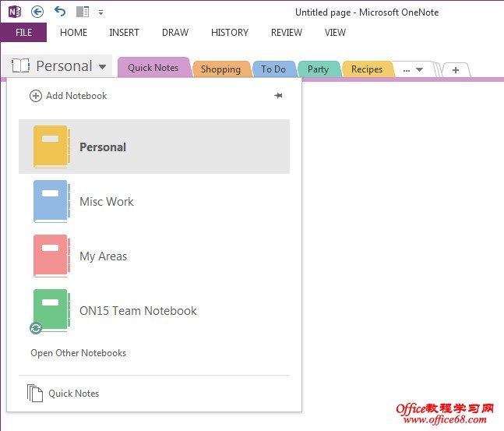Switch to the HISTORY ribbon tab
Viewport: 504px width, 431px height.
tap(230, 33)
